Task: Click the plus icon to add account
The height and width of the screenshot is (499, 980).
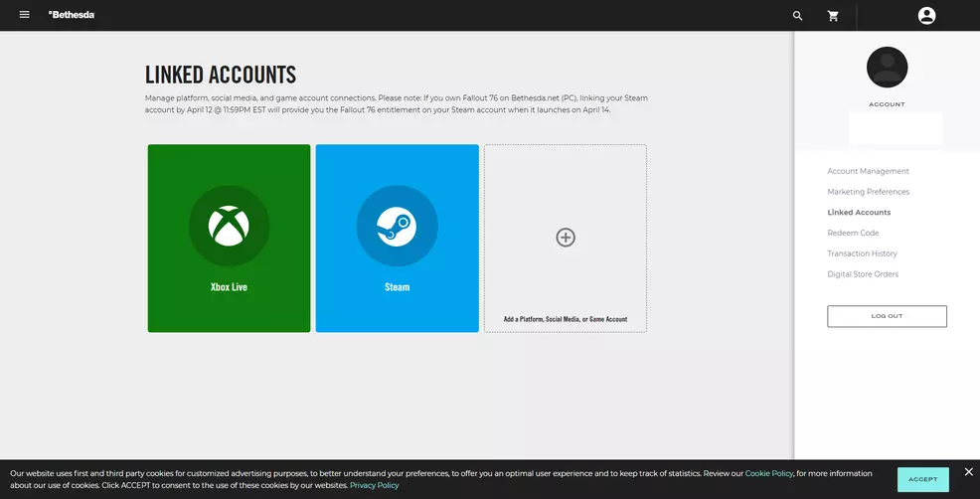Action: 566,238
